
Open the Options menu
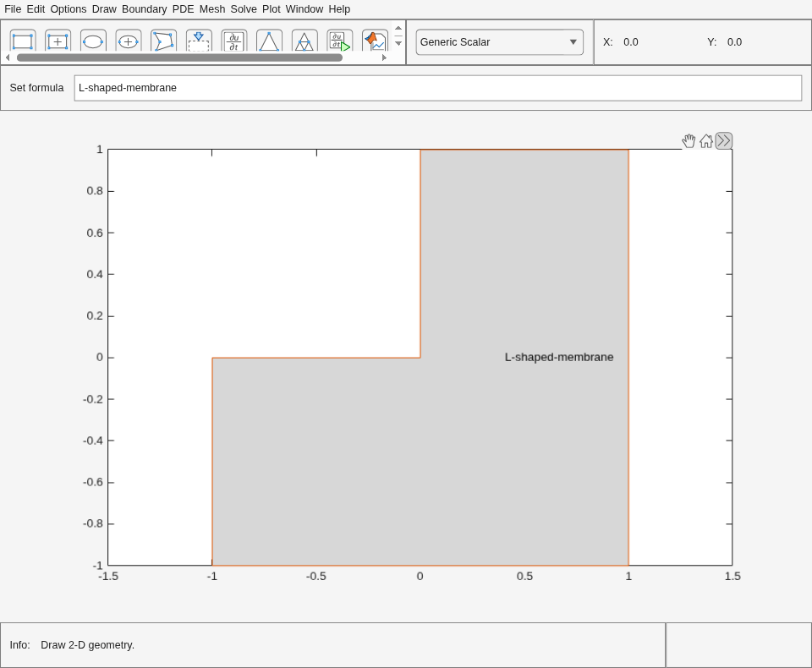[x=69, y=9]
